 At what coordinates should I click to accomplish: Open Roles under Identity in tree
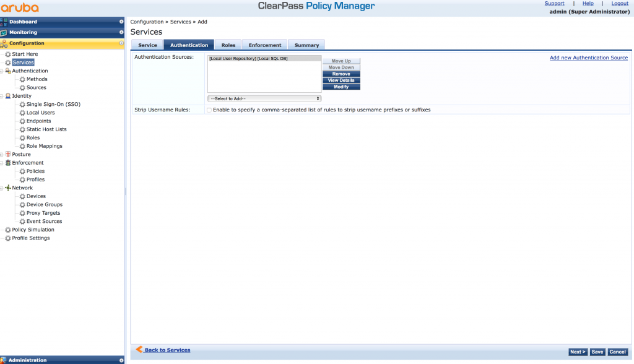tap(33, 138)
